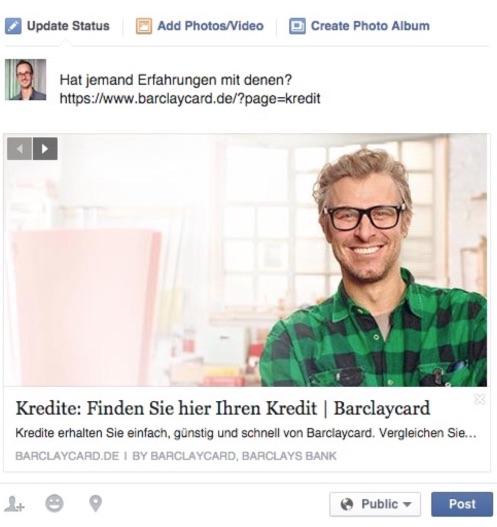
Task: Select the Update Status tab
Action: (57, 26)
